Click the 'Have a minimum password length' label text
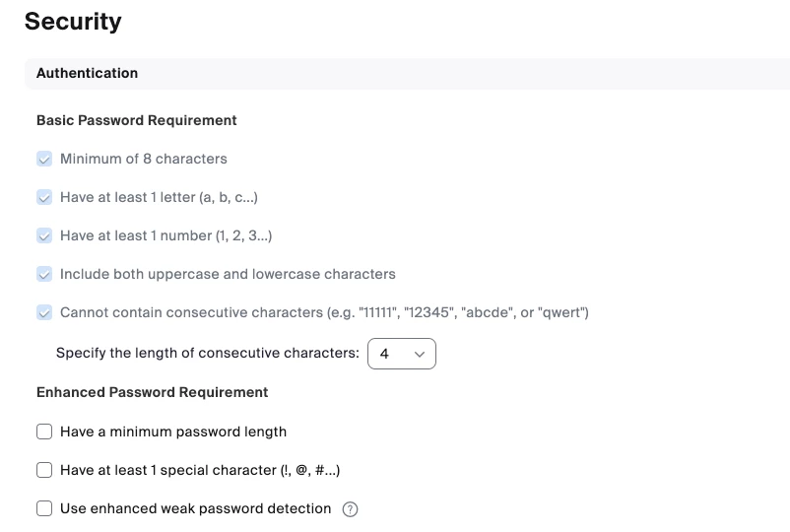 [173, 432]
